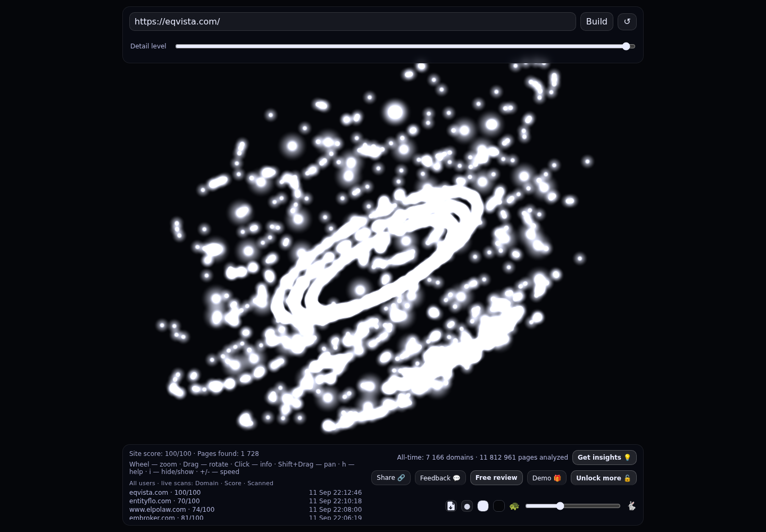The height and width of the screenshot is (532, 766).
Task: Select the www.elpolaw.com · 74/100 scan row
Action: (x=245, y=510)
